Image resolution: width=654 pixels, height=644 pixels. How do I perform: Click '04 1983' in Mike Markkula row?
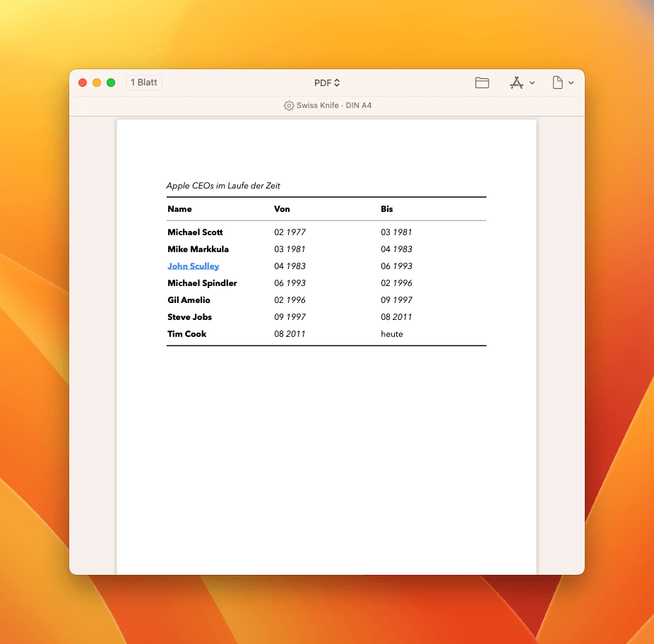pos(396,249)
